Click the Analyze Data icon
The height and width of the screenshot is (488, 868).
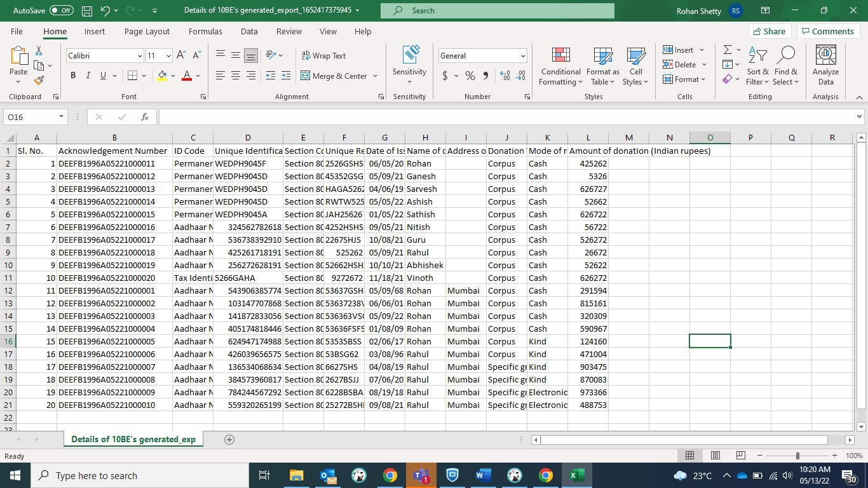coord(825,66)
